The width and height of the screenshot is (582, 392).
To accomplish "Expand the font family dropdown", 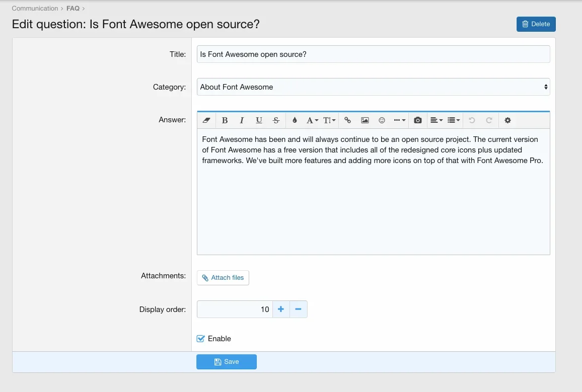I will pyautogui.click(x=312, y=120).
